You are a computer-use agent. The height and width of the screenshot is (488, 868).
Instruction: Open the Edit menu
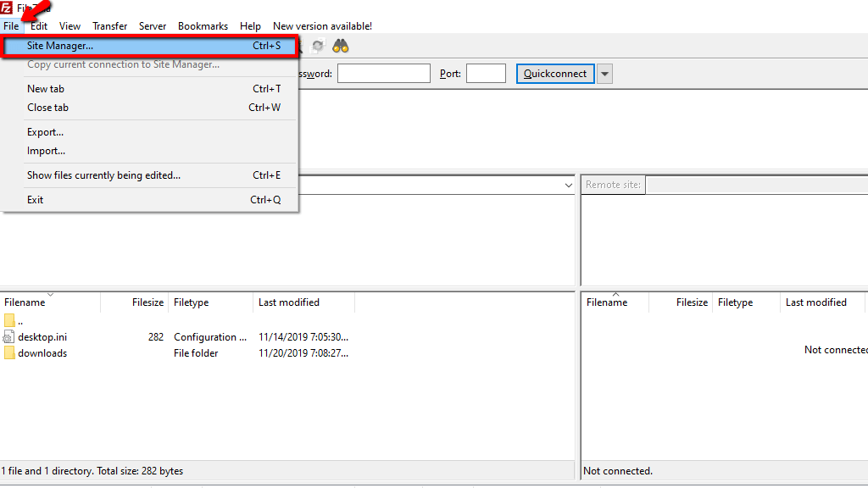[x=39, y=26]
